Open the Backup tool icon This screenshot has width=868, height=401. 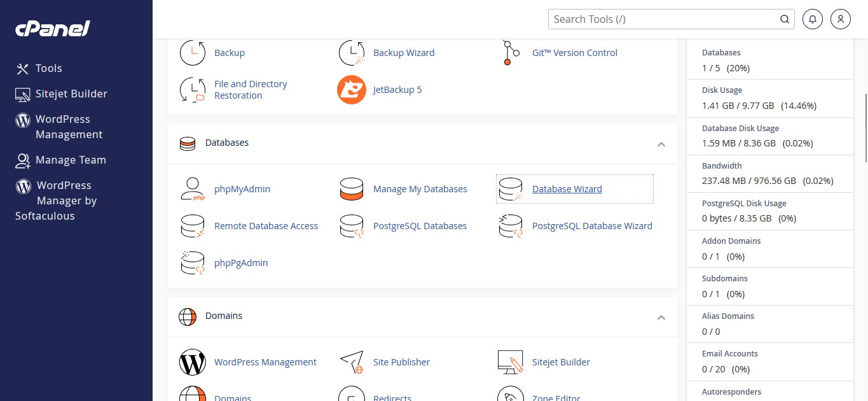pyautogui.click(x=193, y=53)
